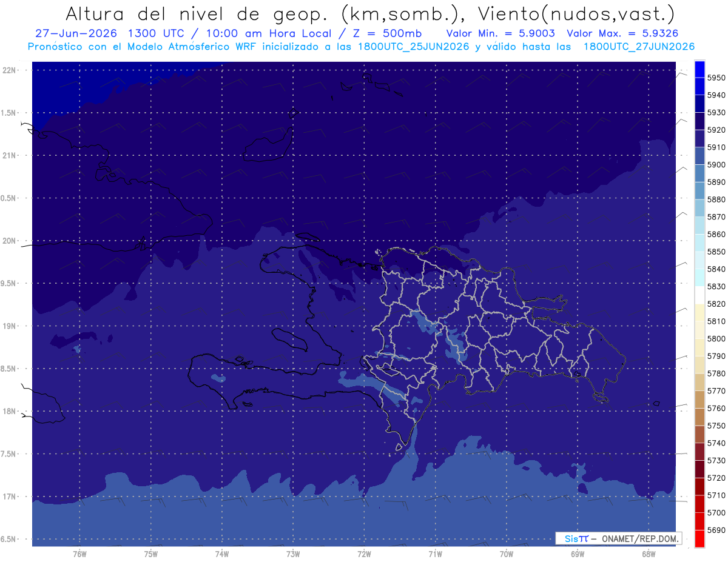Click the 72W longitude label
This screenshot has height=562, width=728.
coord(364,554)
